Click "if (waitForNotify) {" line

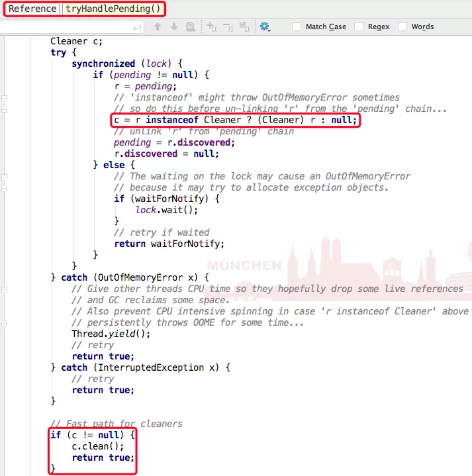coord(167,199)
